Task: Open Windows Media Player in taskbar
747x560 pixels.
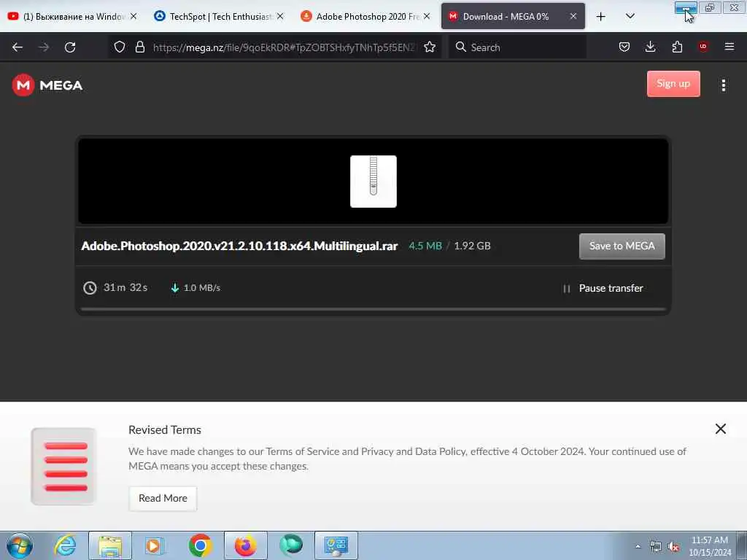Action: (154, 545)
